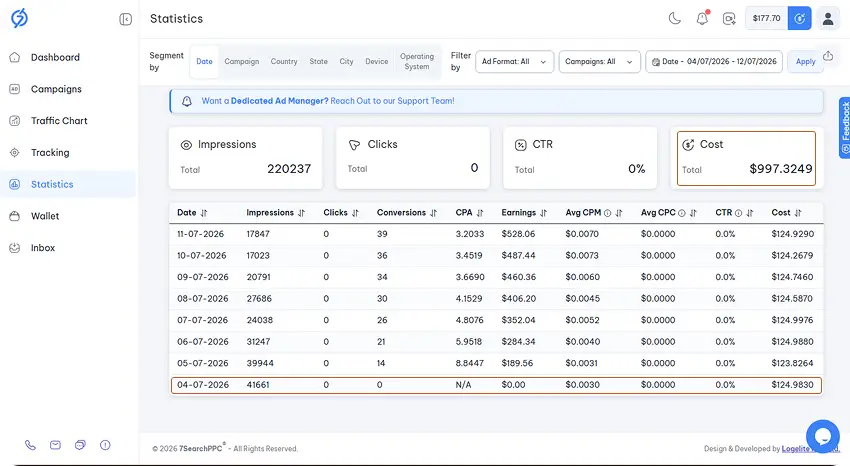850x466 pixels.
Task: Click the Campaigns AD icon in sidebar
Action: tap(15, 89)
